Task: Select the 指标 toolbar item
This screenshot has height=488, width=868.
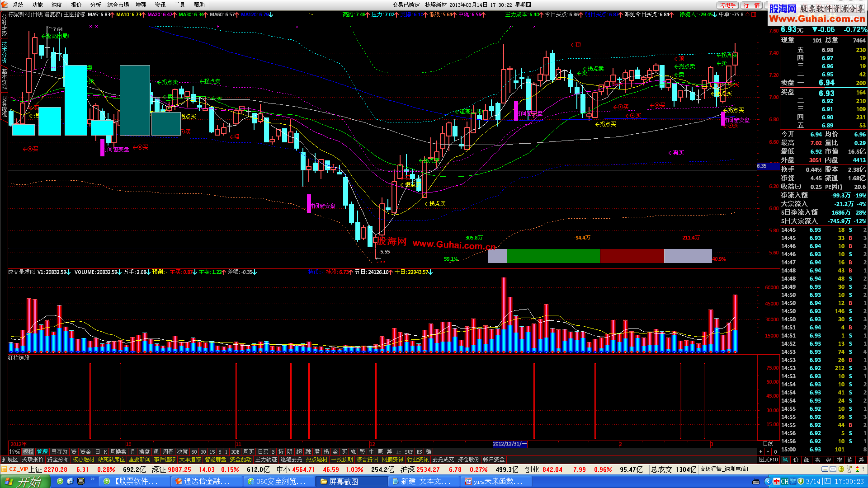Action: click(15, 452)
